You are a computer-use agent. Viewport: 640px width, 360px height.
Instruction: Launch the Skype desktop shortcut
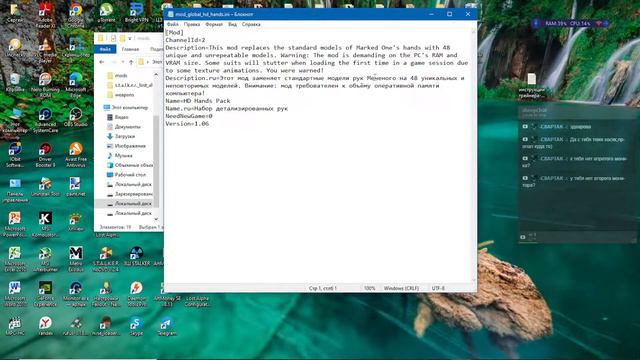(136, 326)
